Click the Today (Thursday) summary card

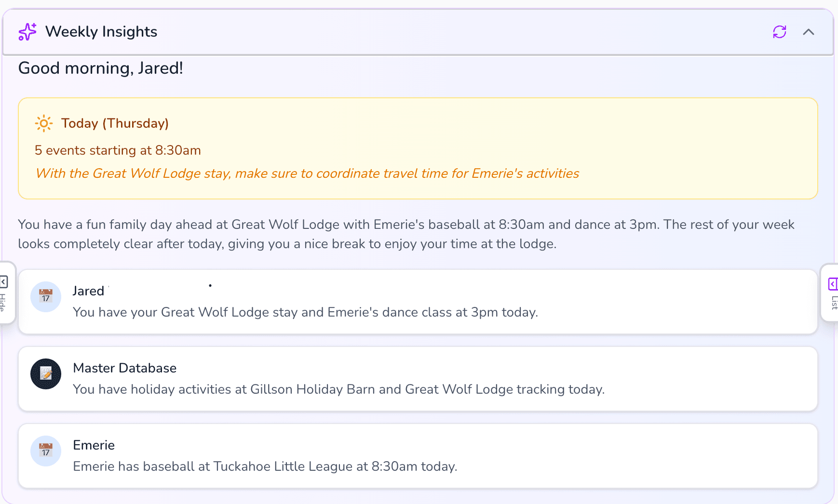coord(418,148)
